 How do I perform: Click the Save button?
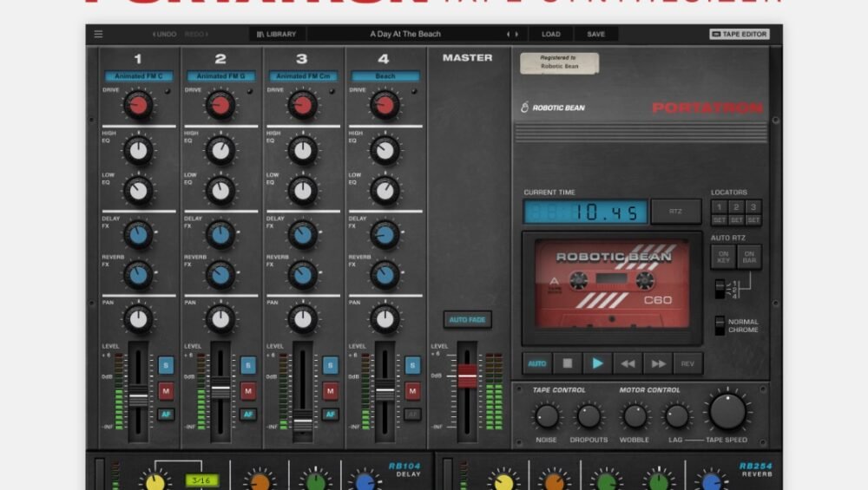[595, 34]
